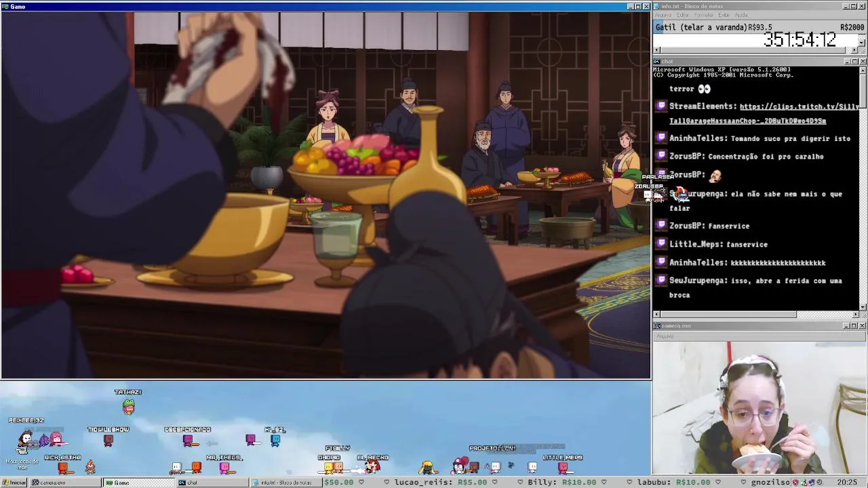Open Ajuda menu in info.txt Notepad window
The width and height of the screenshot is (868, 488).
(x=741, y=15)
